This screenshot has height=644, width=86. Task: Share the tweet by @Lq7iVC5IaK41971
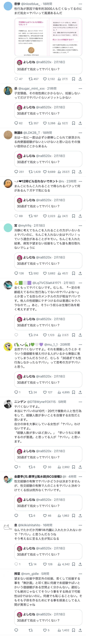(x=80, y=335)
